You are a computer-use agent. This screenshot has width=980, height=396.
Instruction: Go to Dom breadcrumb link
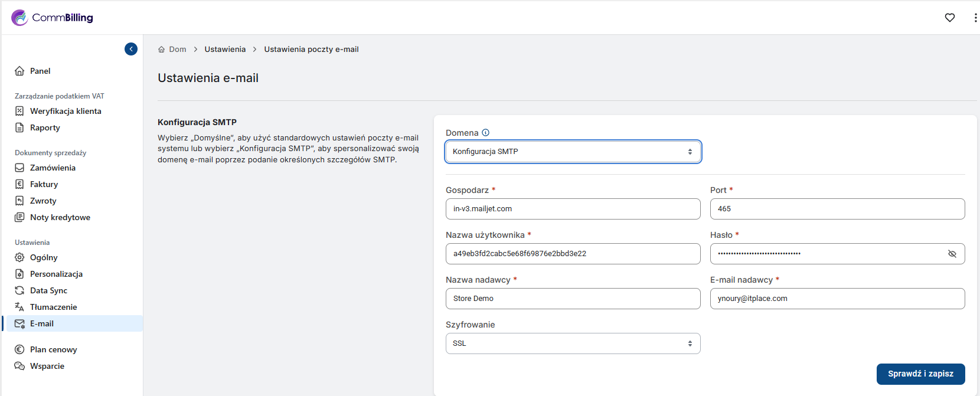tap(177, 50)
